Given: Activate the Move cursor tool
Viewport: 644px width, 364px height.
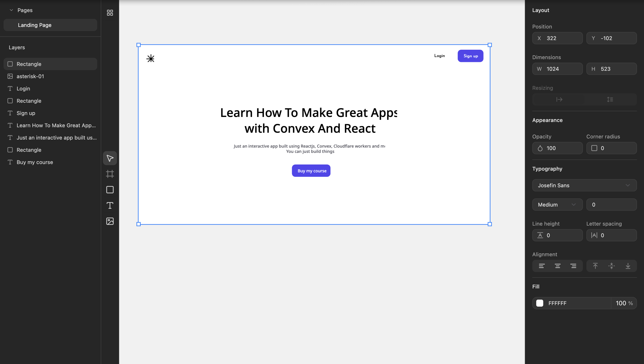Looking at the screenshot, I should pyautogui.click(x=110, y=158).
